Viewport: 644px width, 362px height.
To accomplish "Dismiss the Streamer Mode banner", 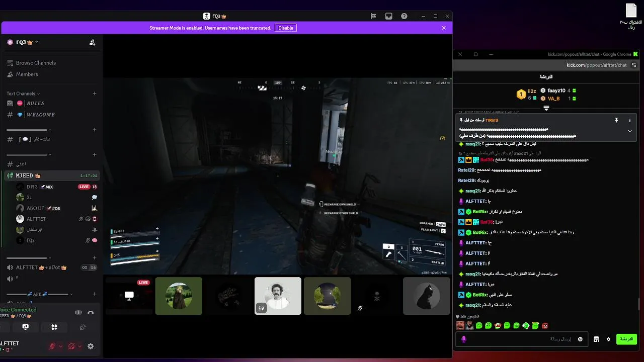I will tap(443, 28).
